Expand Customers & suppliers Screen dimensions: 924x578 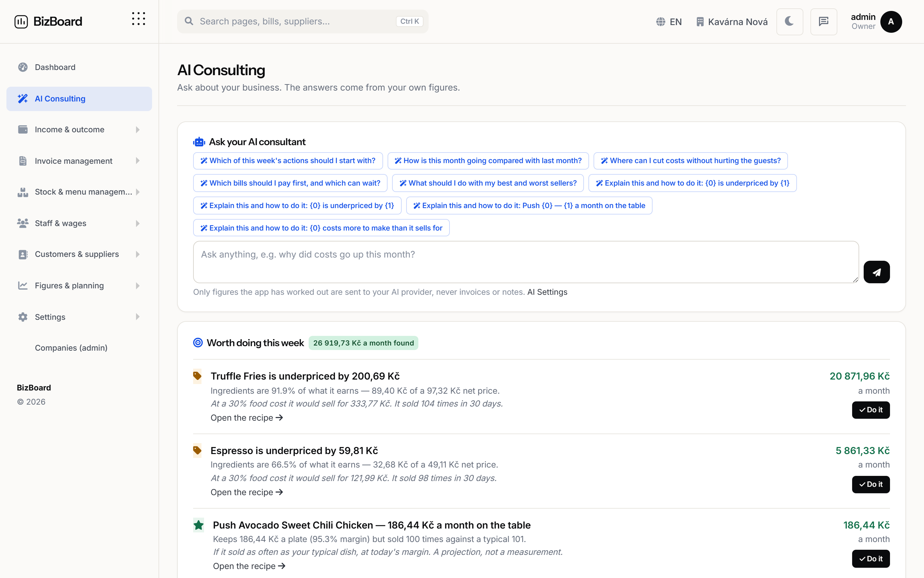79,254
